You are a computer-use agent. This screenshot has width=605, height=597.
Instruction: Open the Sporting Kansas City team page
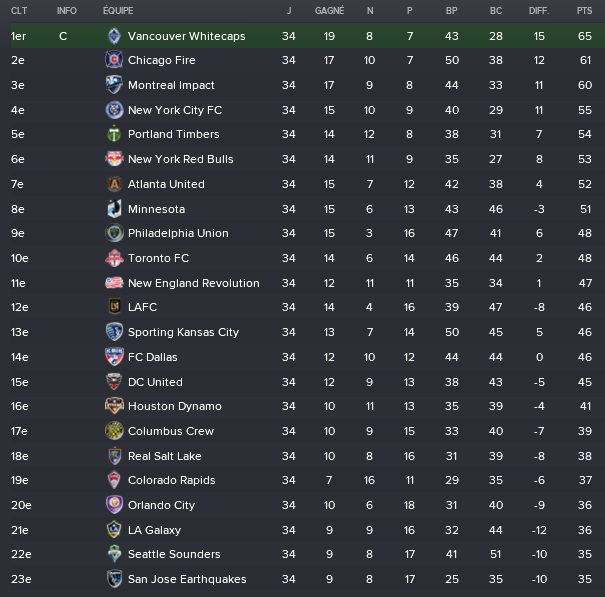(x=183, y=332)
